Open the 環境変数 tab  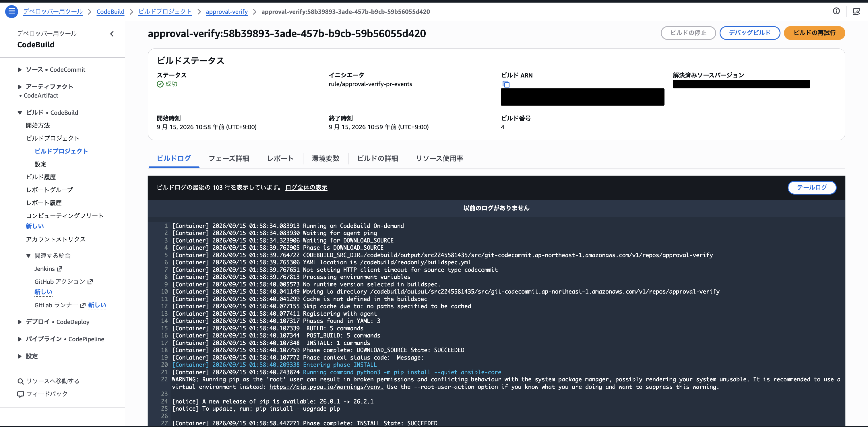[x=325, y=158]
